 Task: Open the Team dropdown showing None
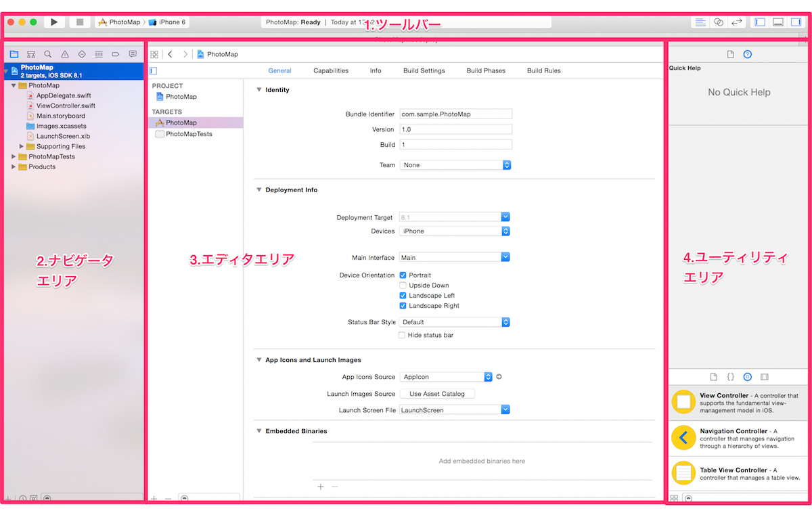(x=455, y=164)
